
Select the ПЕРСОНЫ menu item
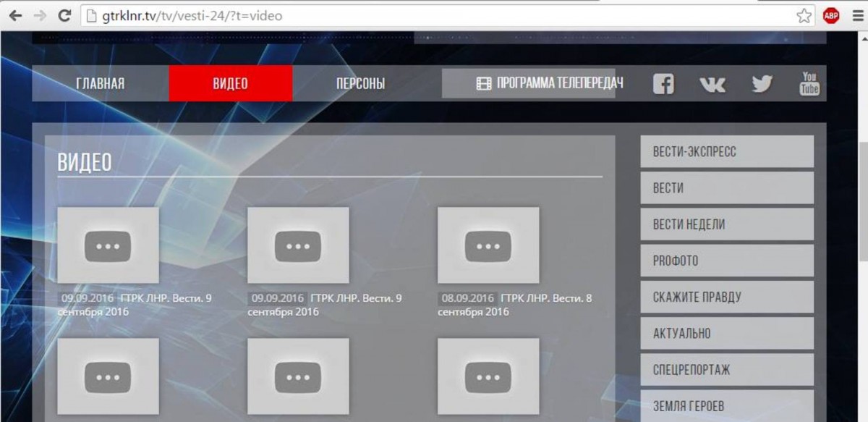point(360,83)
